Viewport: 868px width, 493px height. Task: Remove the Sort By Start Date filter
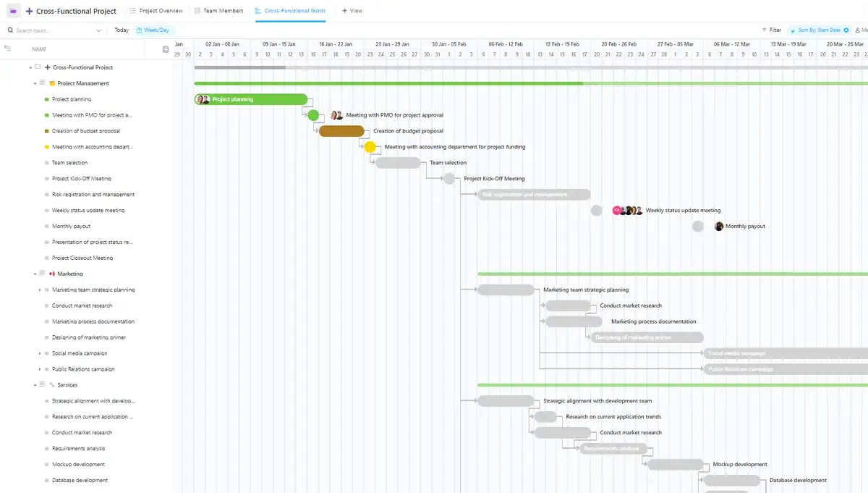[846, 30]
